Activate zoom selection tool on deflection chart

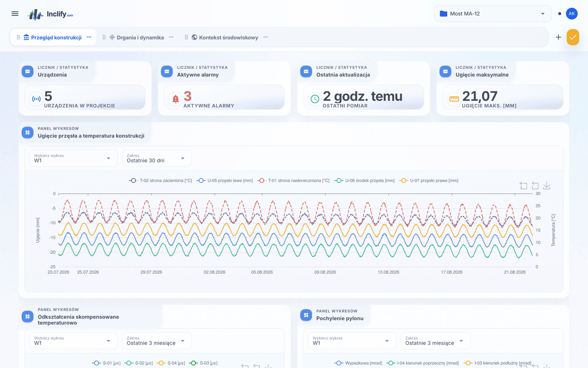pyautogui.click(x=523, y=185)
